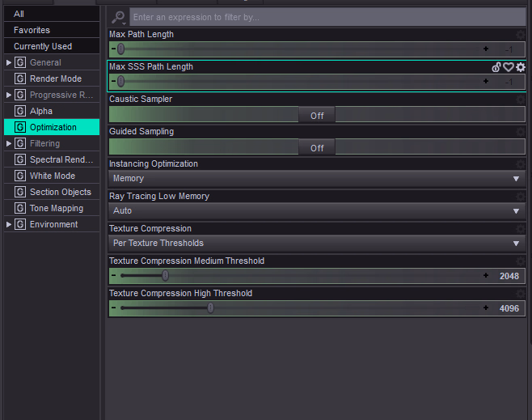532x420 pixels.
Task: Click the G icon beside Tone Mapping
Action: tap(20, 208)
